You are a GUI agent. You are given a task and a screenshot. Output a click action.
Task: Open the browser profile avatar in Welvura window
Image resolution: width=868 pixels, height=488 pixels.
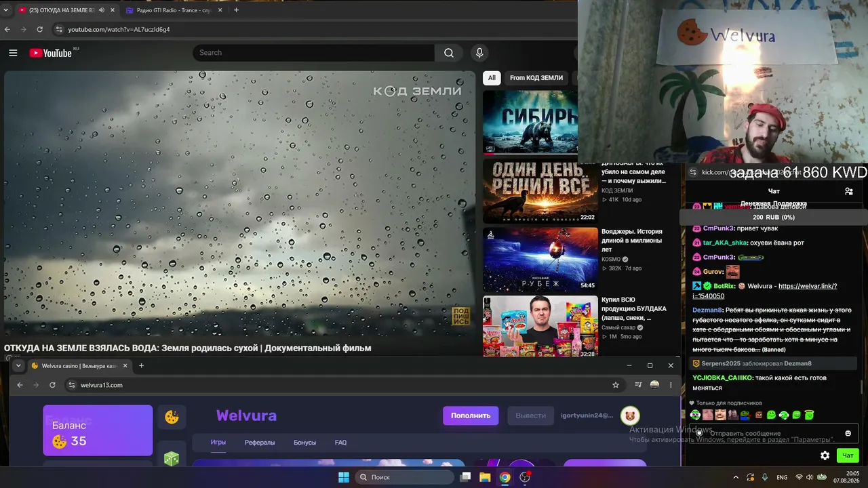[x=654, y=385]
